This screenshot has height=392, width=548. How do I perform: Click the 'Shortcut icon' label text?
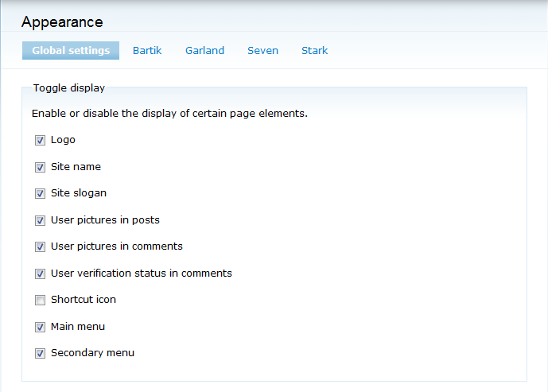(84, 300)
